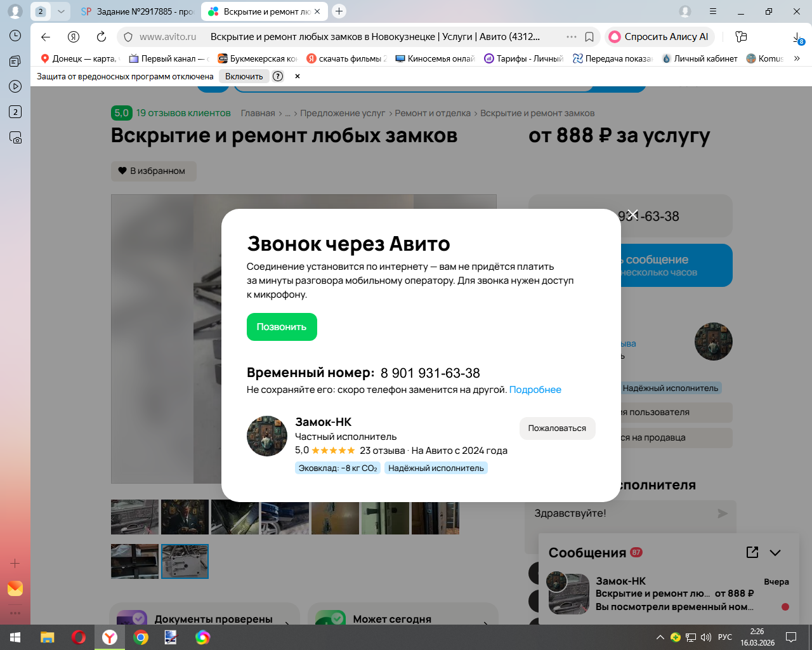Enable malware protection with Включить

(x=244, y=76)
